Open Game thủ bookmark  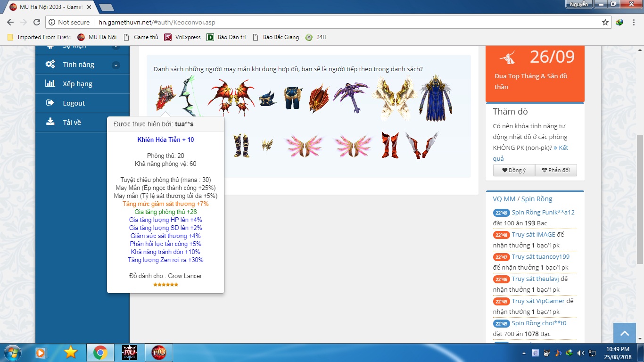tap(140, 37)
